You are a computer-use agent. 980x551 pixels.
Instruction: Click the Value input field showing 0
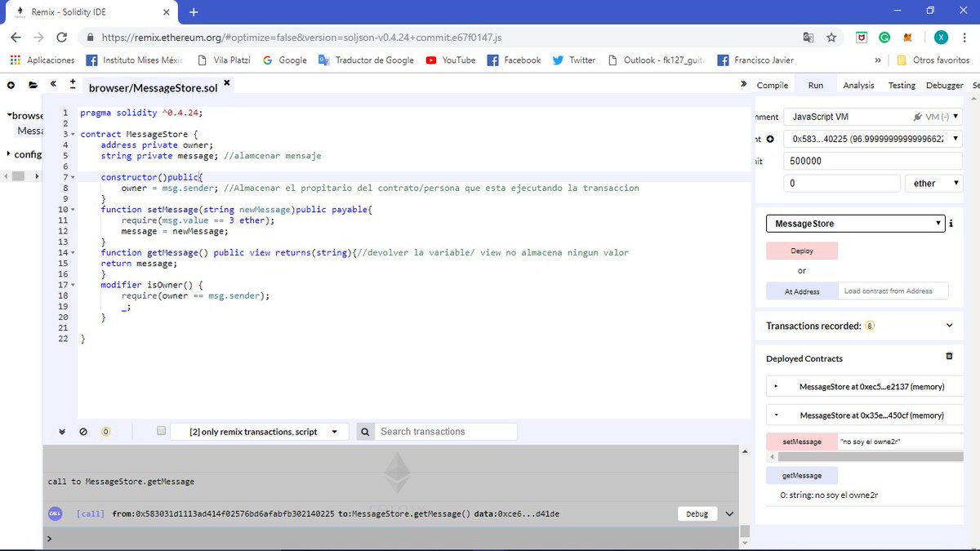point(841,184)
